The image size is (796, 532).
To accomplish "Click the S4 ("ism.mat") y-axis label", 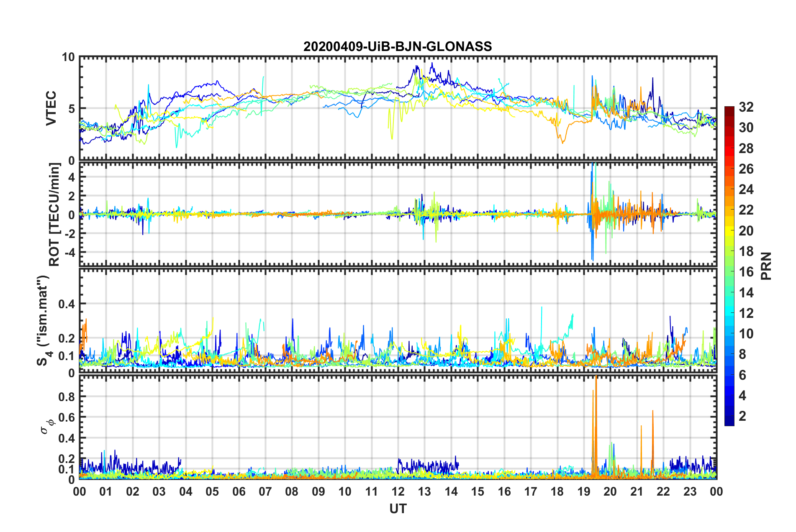I will 44,320.
